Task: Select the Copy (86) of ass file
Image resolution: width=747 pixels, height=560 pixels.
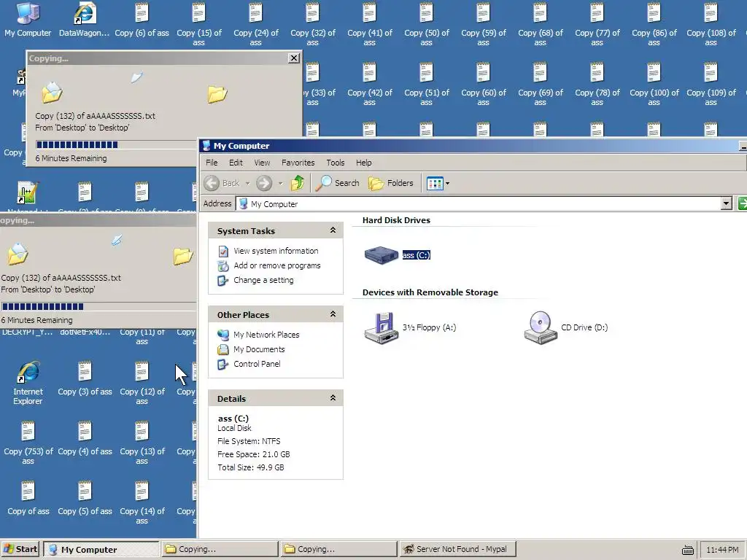Action: coord(654,24)
